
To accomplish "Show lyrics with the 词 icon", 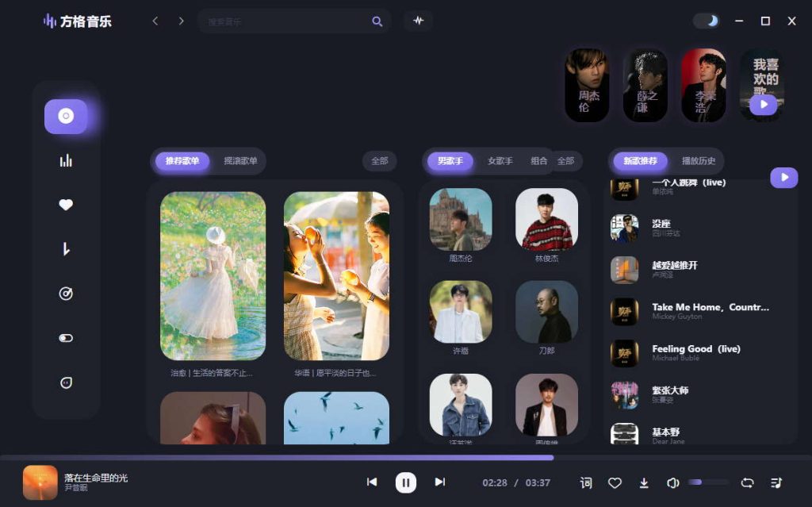I will coord(586,483).
